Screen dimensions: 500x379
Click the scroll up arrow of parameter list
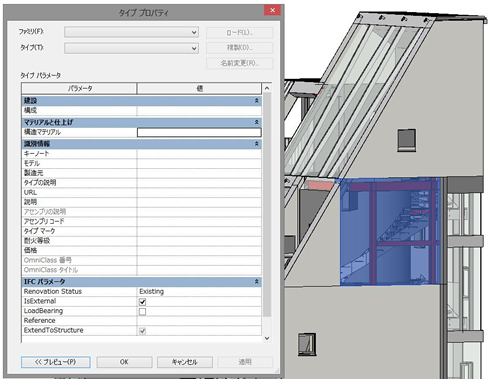[267, 88]
